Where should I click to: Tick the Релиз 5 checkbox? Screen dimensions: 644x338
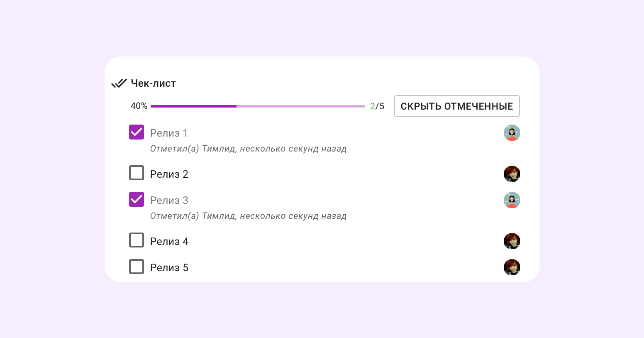pos(137,267)
